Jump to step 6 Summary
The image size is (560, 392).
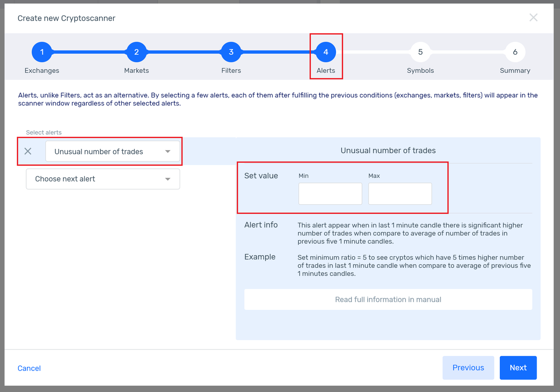tap(515, 52)
